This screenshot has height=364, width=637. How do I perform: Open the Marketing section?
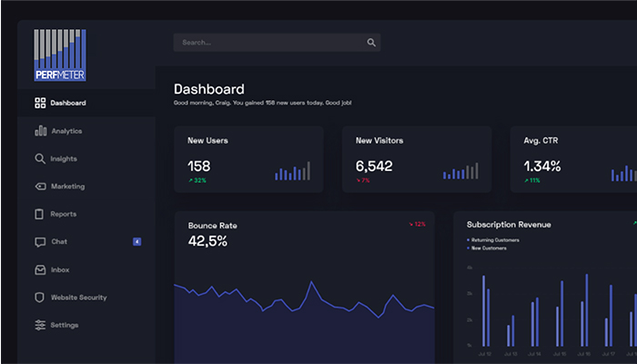click(86, 187)
